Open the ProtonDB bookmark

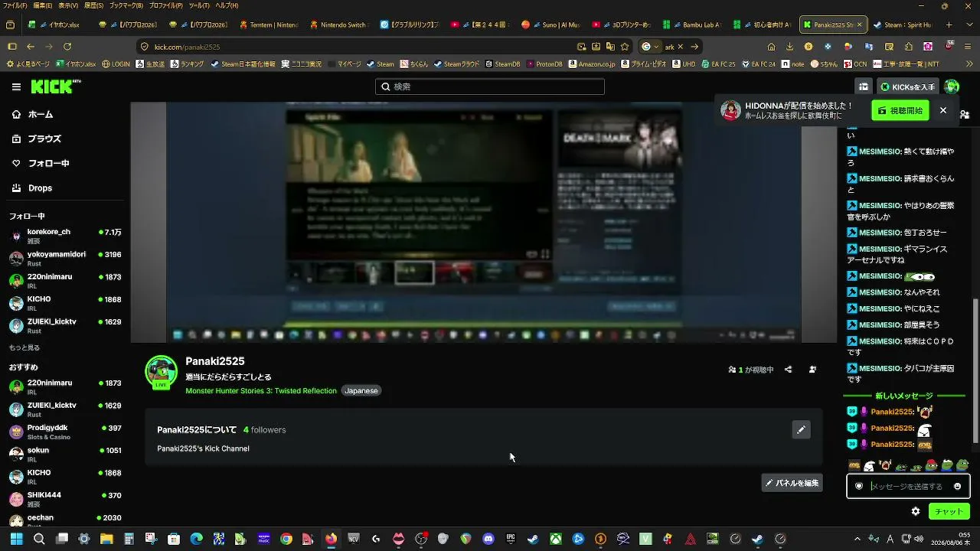[544, 64]
